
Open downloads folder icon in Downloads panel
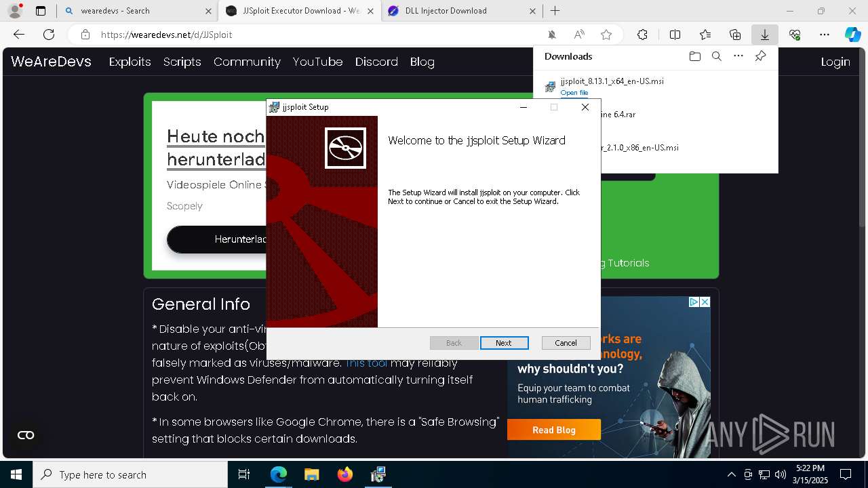694,56
